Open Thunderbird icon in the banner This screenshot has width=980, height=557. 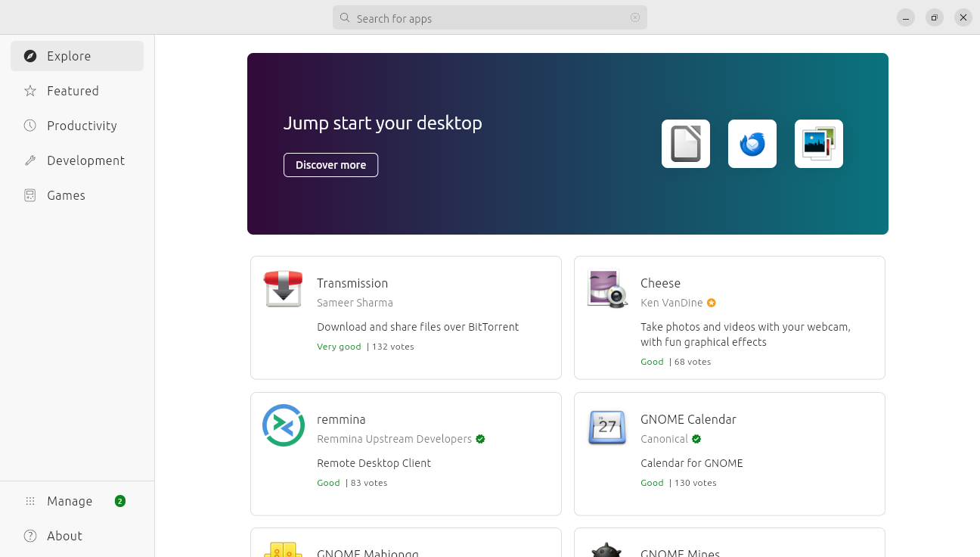pyautogui.click(x=752, y=144)
